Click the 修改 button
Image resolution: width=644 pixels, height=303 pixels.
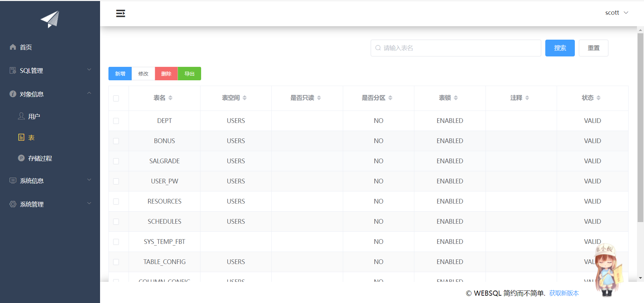[143, 74]
